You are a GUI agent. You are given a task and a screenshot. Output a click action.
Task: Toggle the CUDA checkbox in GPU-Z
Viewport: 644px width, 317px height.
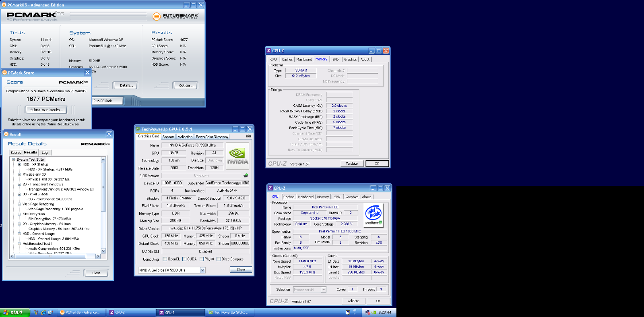click(x=184, y=259)
